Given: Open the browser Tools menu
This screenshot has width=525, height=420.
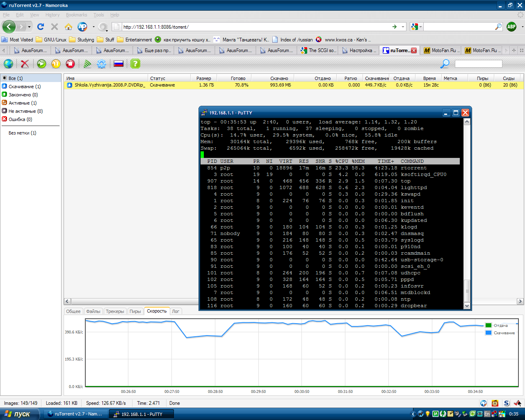Looking at the screenshot, I should 99,15.
